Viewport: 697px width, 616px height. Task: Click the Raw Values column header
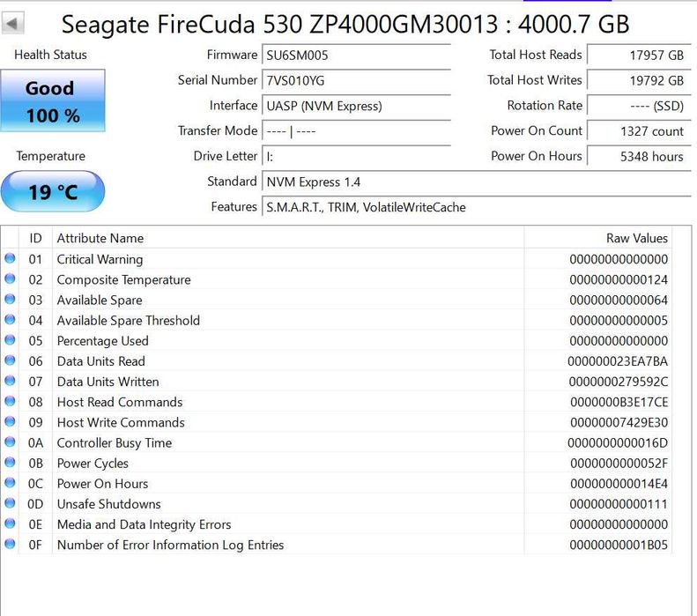[x=598, y=238]
